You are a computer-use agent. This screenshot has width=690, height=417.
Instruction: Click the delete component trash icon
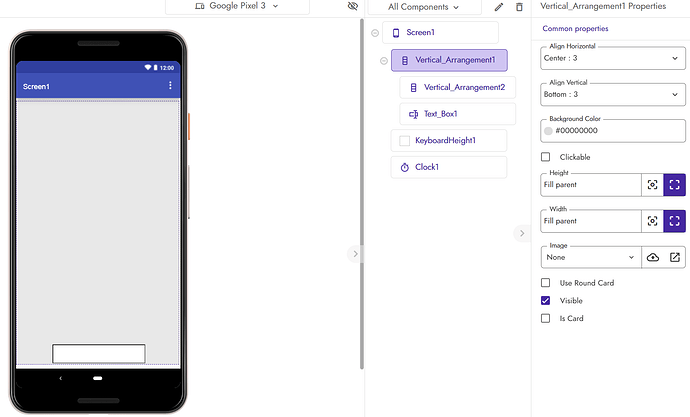pos(519,7)
